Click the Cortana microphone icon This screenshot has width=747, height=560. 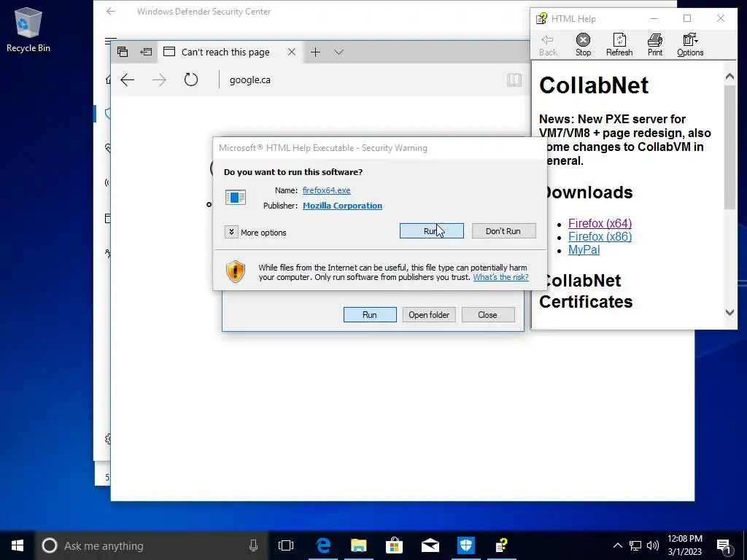click(x=253, y=545)
